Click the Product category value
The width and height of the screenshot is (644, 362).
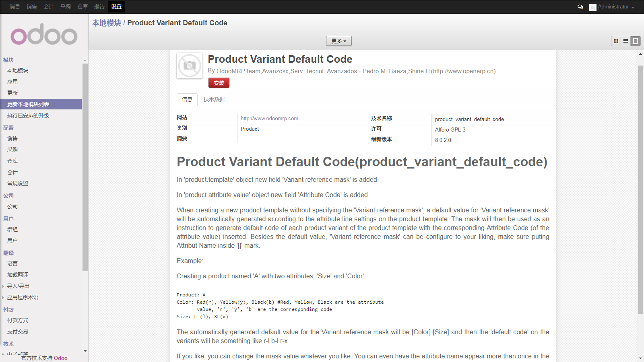250,129
